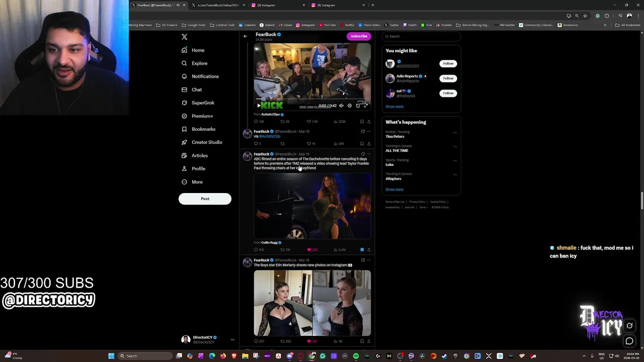Open Notifications in the X sidebar

(200, 76)
